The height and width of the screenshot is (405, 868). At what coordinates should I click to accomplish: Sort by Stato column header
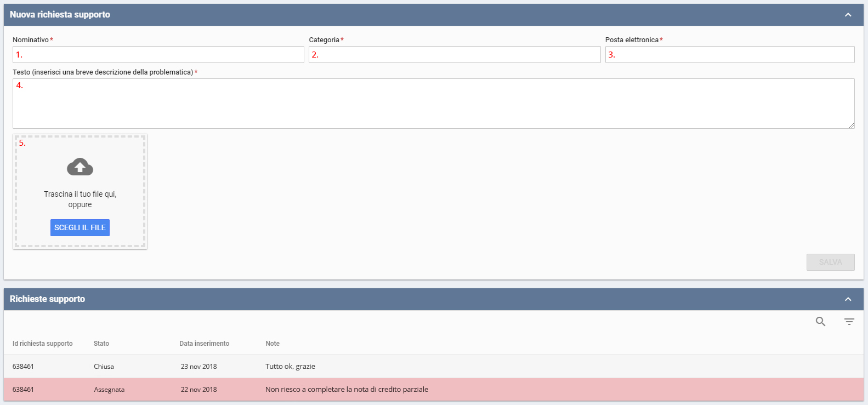101,344
